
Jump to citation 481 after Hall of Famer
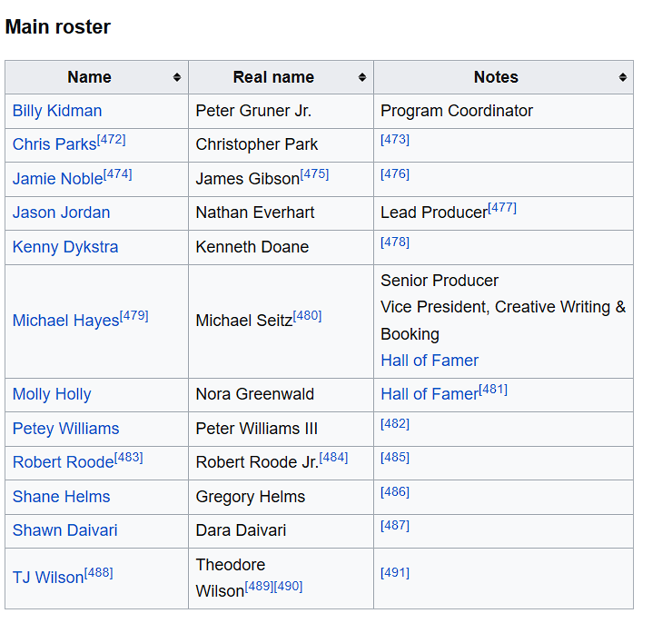pos(493,390)
